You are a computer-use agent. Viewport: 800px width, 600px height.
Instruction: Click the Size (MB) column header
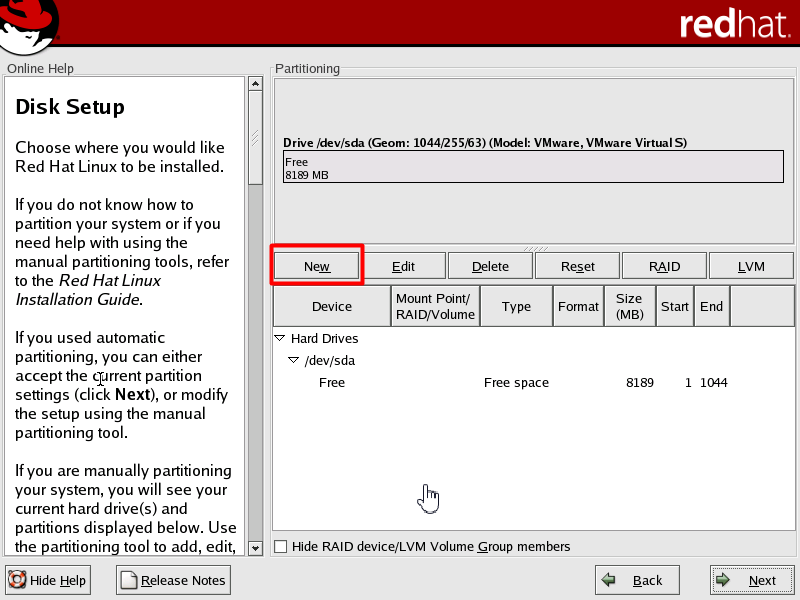(630, 306)
